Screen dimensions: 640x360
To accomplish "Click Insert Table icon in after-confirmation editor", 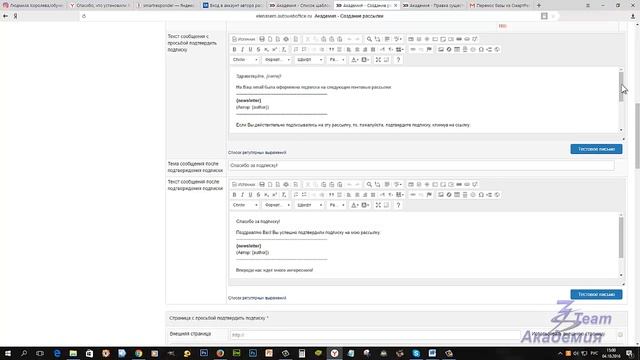I will pyautogui.click(x=457, y=195).
